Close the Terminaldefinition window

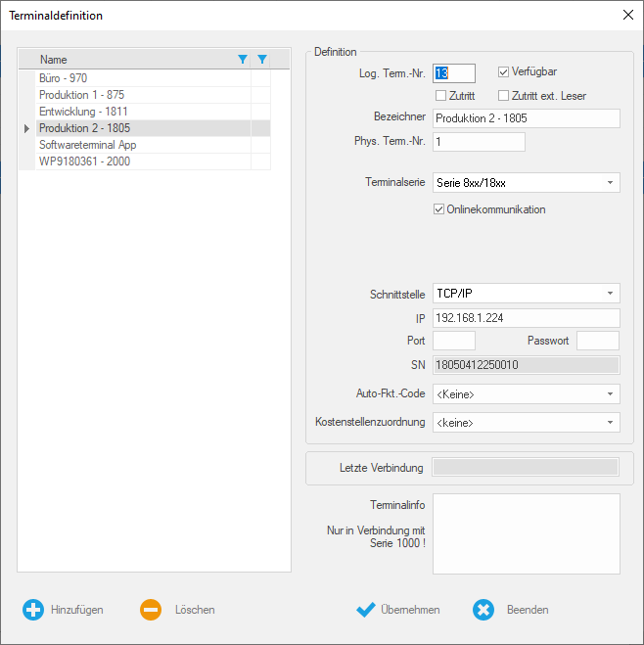click(627, 15)
